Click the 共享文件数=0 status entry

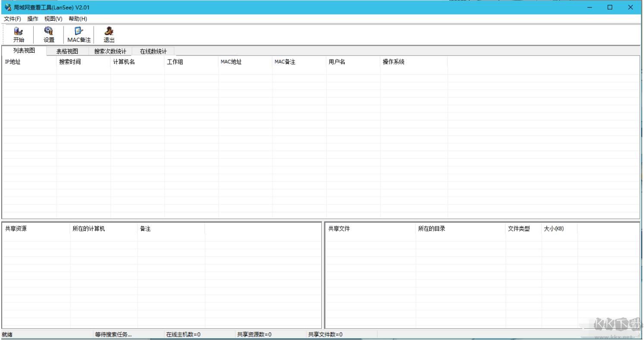[x=325, y=334]
